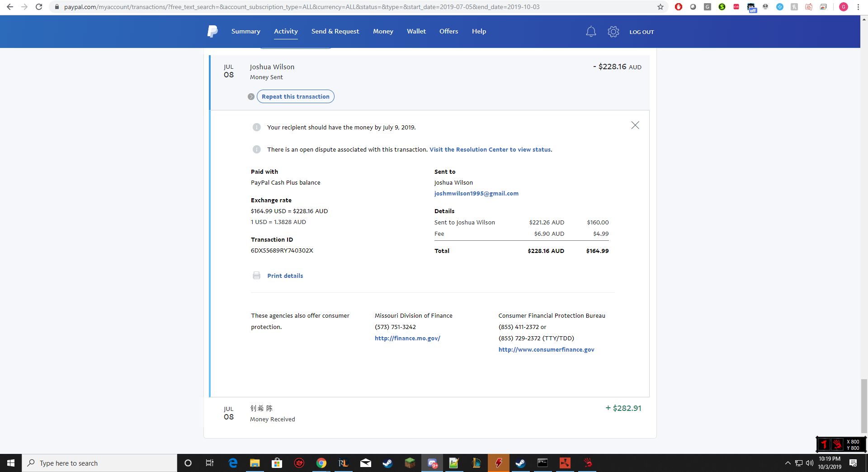Click the joshmwilson1995@gmail.com email link

coord(476,193)
